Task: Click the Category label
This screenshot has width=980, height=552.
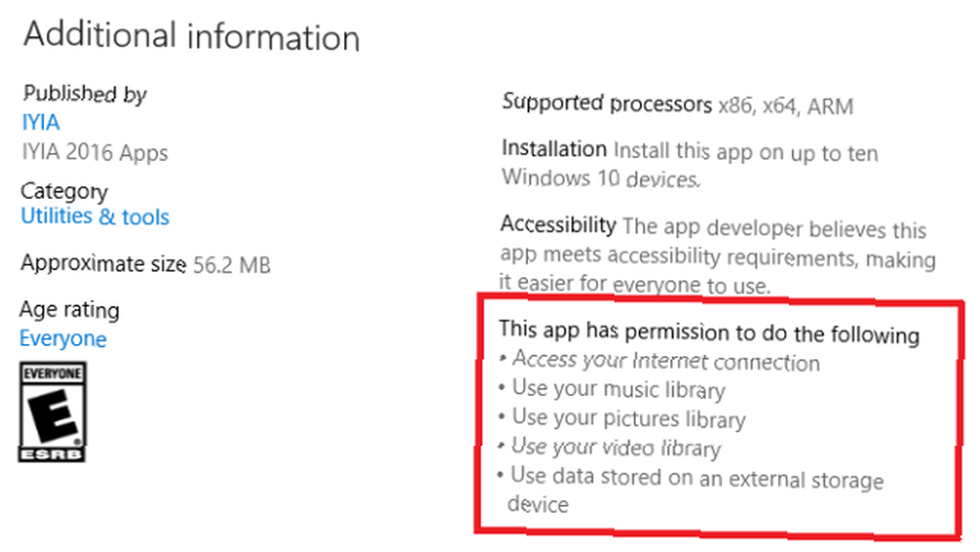Action: [65, 190]
